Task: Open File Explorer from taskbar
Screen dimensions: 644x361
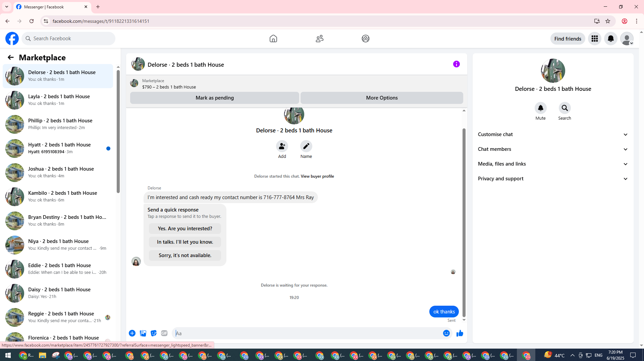Action: (42, 355)
